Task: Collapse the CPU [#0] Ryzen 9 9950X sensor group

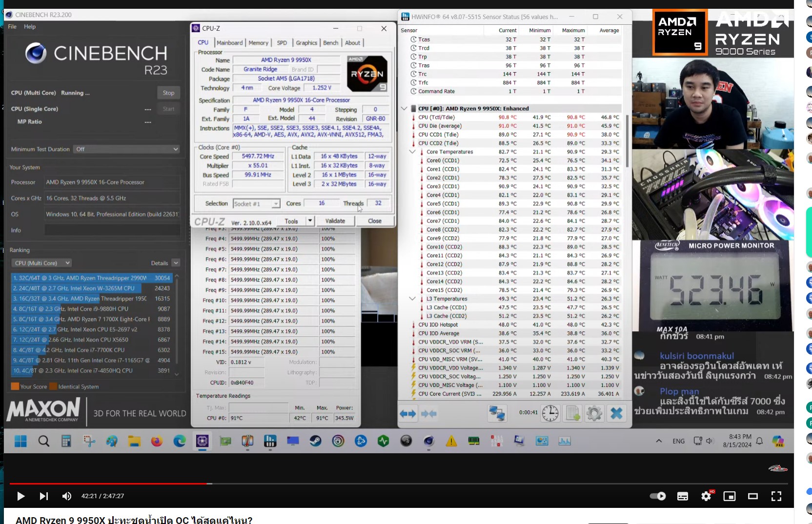Action: coord(404,109)
